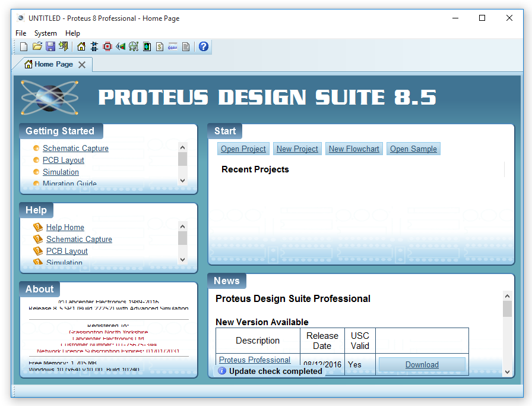Open the Source Code toolbar icon
Image resolution: width=532 pixels, height=406 pixels.
[x=173, y=46]
